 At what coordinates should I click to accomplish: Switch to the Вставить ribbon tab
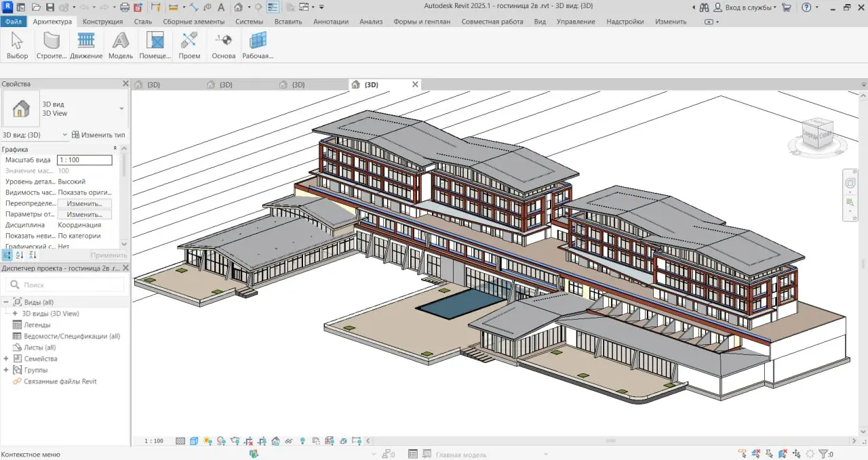pyautogui.click(x=288, y=21)
